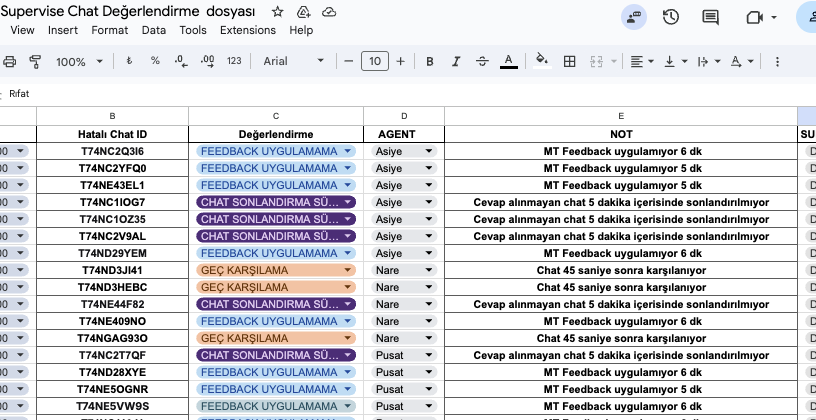Select NOT cell for T74ND3HEBC
Screen dimensions: 816x420
point(621,287)
